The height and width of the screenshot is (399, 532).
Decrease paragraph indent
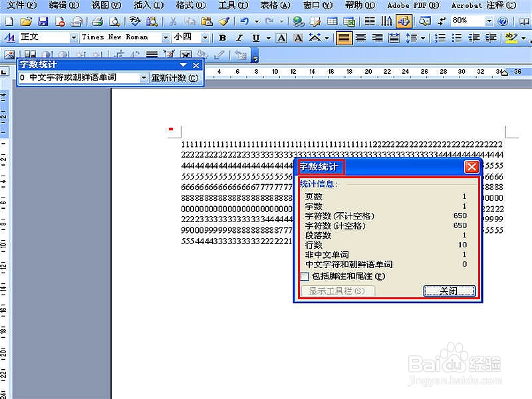click(473, 38)
